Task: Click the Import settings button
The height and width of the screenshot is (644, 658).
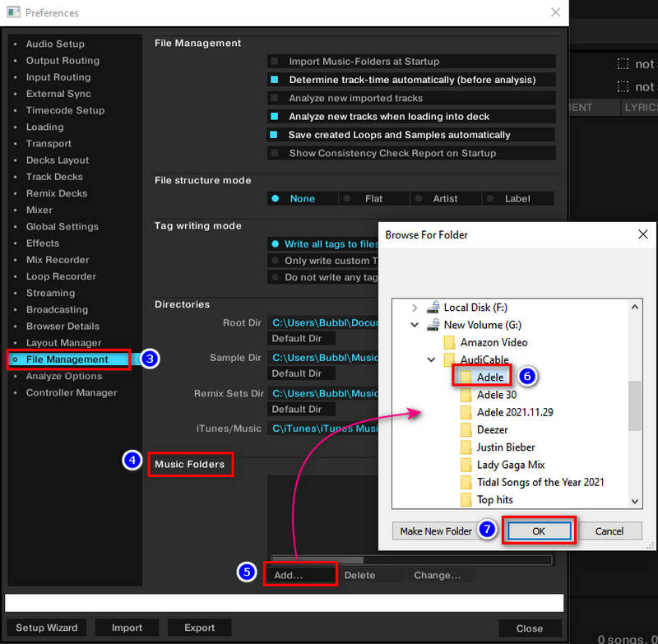Action: tap(127, 628)
